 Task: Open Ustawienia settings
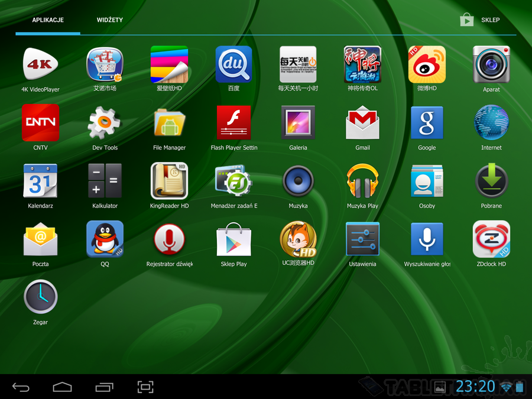362,239
